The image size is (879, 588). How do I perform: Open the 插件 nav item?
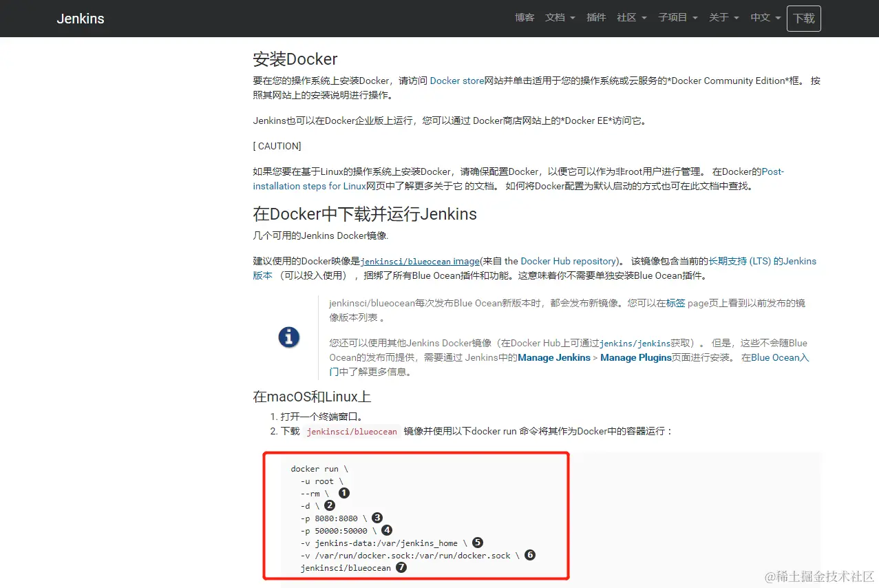click(x=596, y=18)
